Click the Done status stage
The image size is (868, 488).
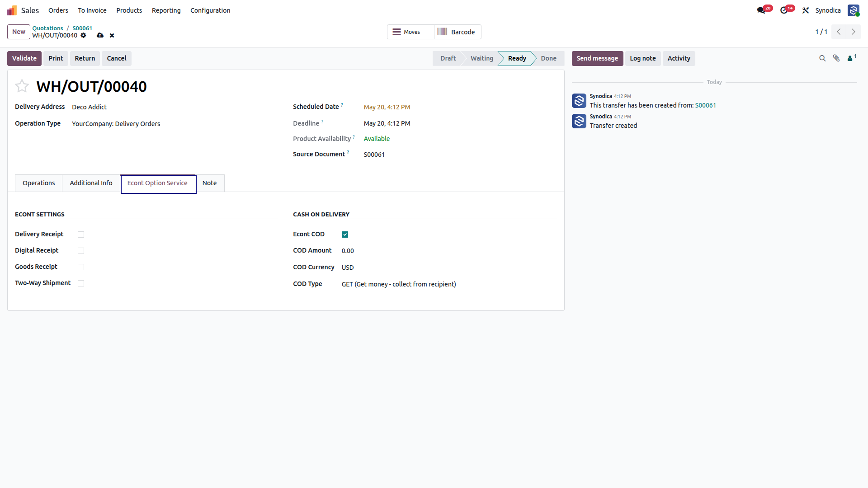[x=549, y=58]
